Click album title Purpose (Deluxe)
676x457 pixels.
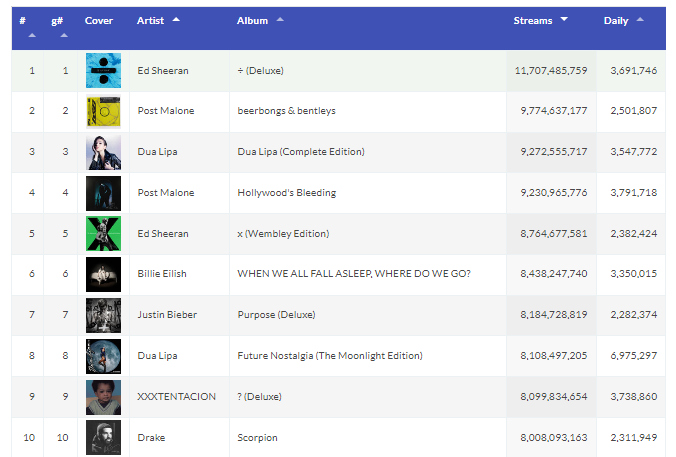pyautogui.click(x=276, y=315)
